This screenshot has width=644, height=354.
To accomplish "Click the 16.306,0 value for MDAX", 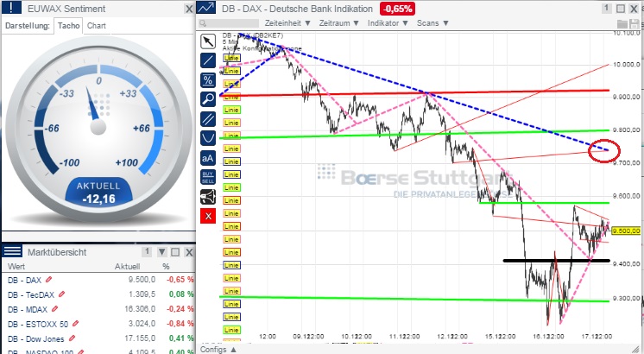I will click(140, 309).
